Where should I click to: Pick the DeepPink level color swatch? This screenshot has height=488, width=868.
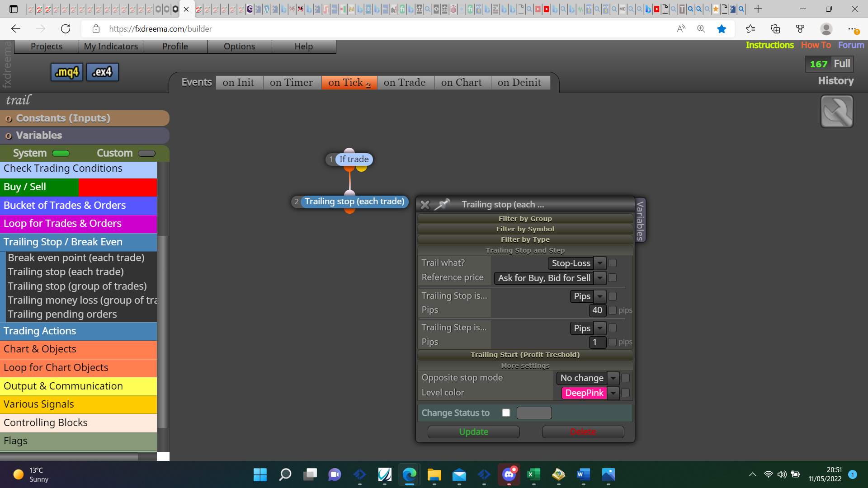coord(584,393)
